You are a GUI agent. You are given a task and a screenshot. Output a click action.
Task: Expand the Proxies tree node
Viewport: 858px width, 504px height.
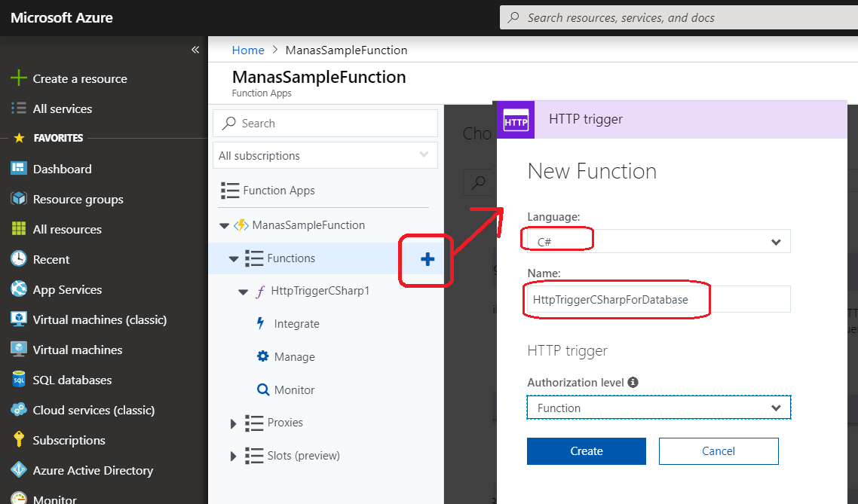point(234,423)
